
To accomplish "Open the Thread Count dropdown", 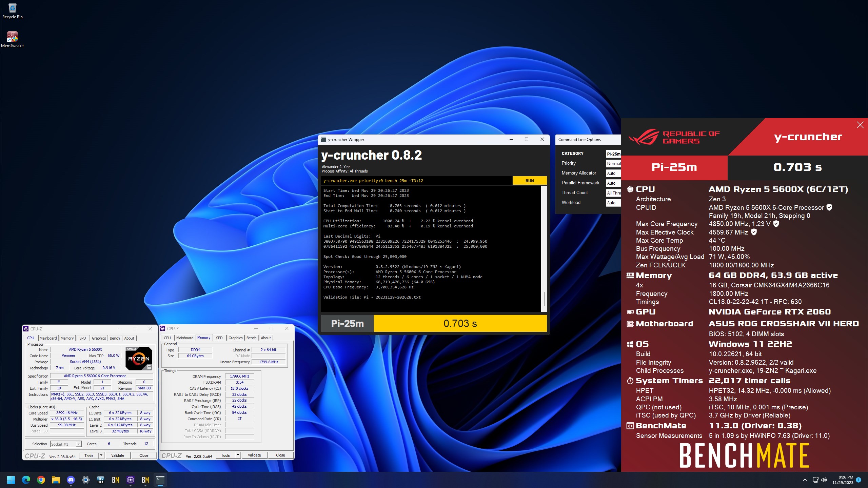I will point(613,193).
